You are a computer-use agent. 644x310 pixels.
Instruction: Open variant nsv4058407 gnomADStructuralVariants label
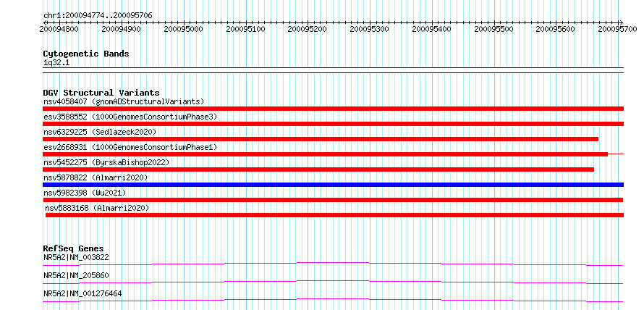(x=124, y=101)
